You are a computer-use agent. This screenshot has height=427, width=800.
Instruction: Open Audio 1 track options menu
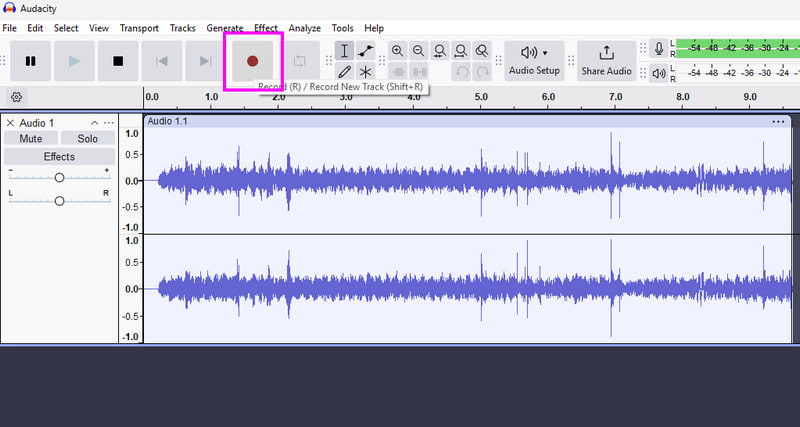coord(109,123)
